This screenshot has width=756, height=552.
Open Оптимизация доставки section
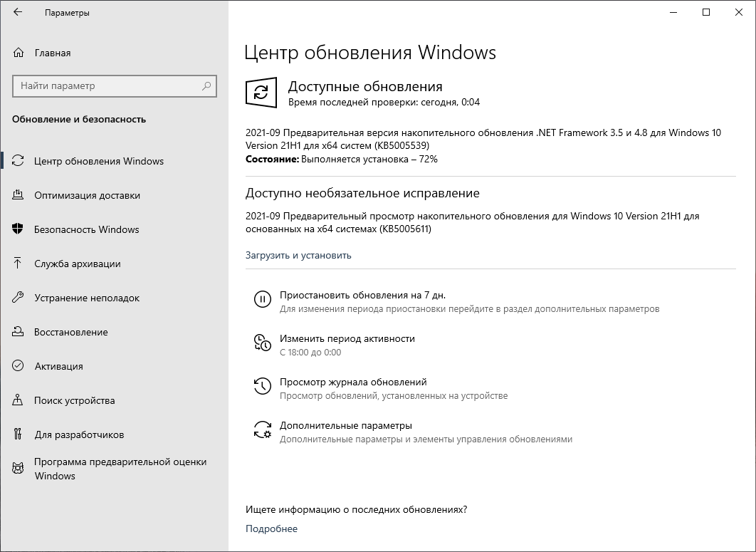click(x=87, y=195)
